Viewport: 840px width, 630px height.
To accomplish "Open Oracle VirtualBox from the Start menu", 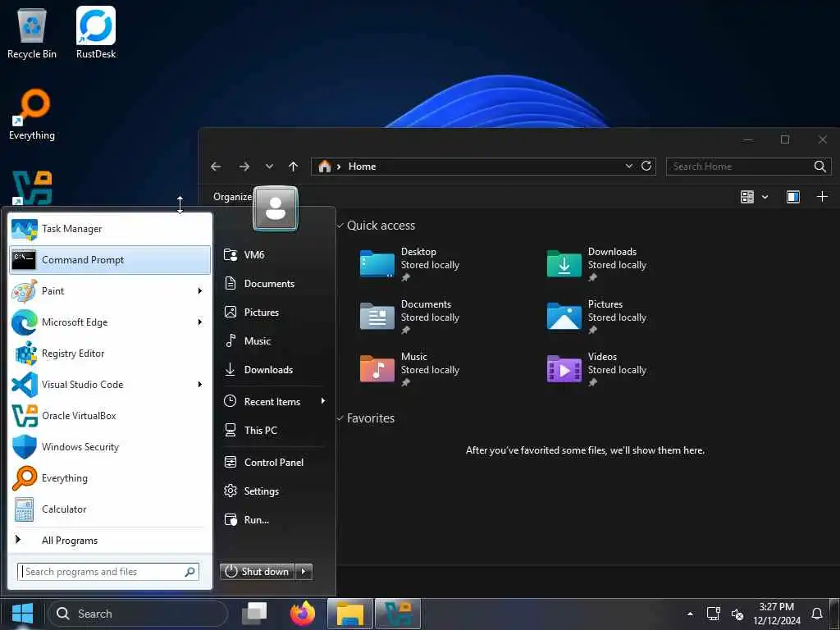I will [110, 416].
